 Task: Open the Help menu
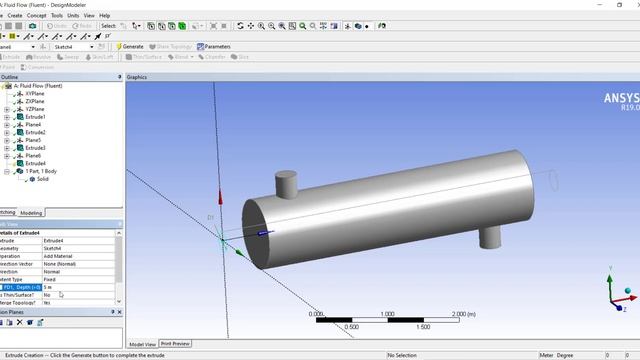pyautogui.click(x=104, y=16)
